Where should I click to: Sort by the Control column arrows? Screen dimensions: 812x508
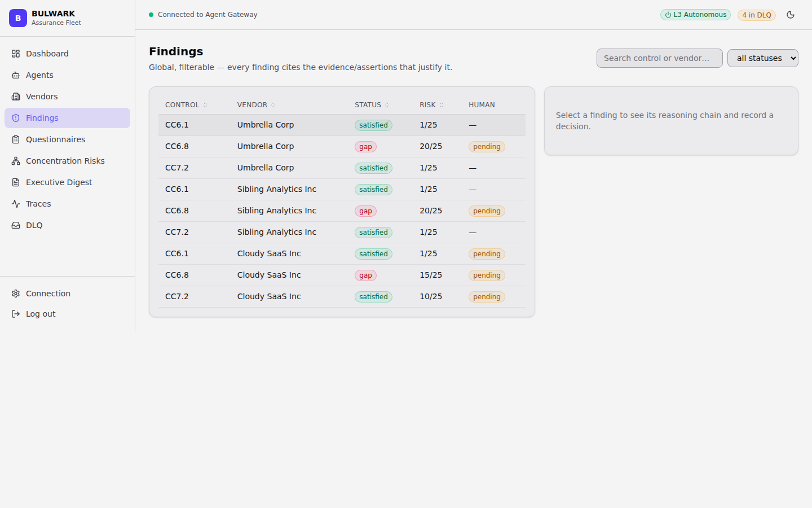click(x=205, y=105)
